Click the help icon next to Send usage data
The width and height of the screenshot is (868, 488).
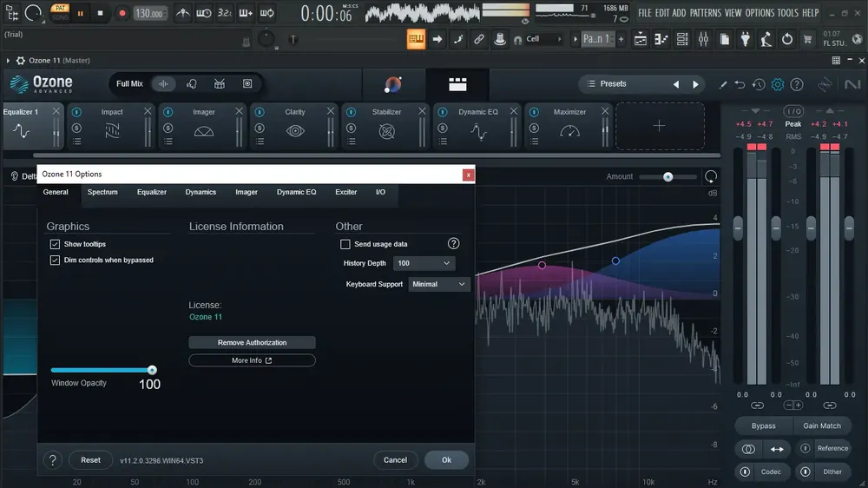pyautogui.click(x=453, y=244)
